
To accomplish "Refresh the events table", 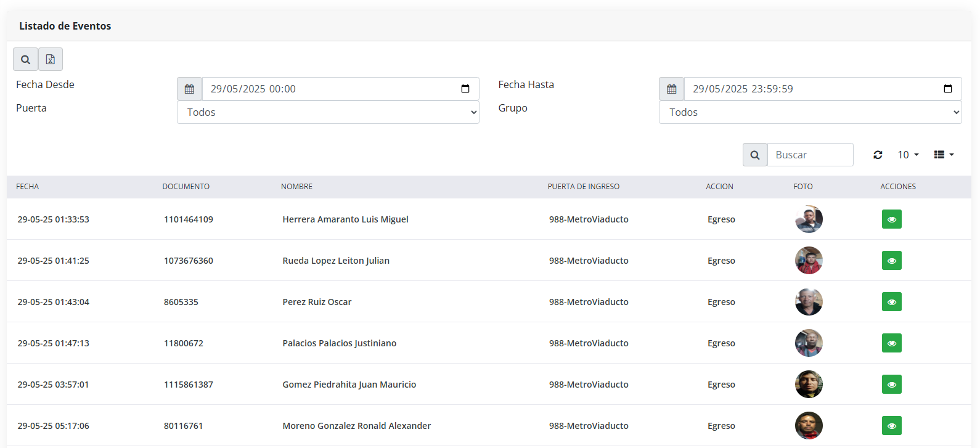I will (878, 155).
